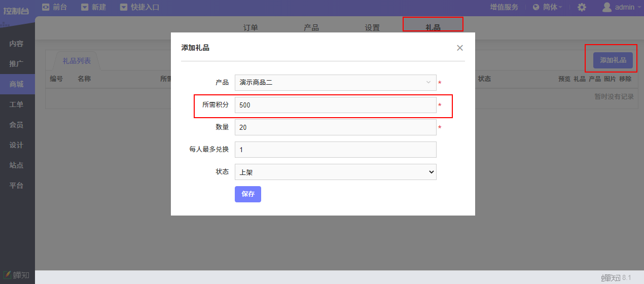Open 商城 in the sidebar
Screen dimensions: 644x284
click(17, 84)
